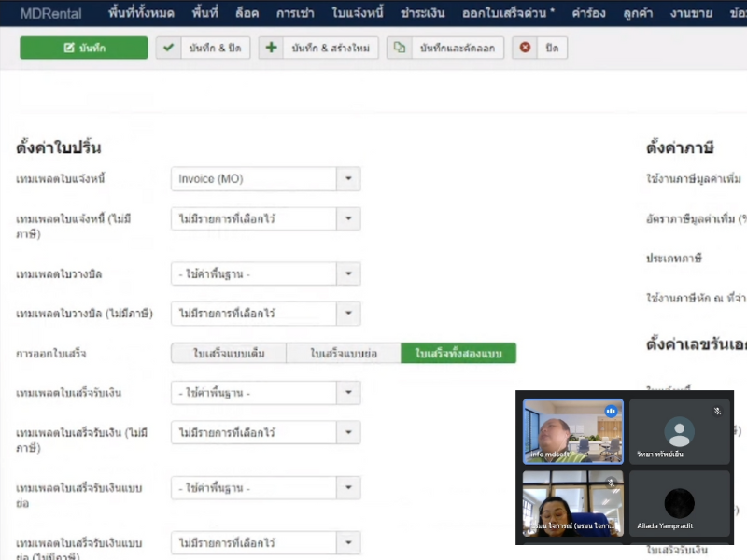Click the grey avatar icon of วิทยา ทรัพย์เย็น

coord(679,431)
